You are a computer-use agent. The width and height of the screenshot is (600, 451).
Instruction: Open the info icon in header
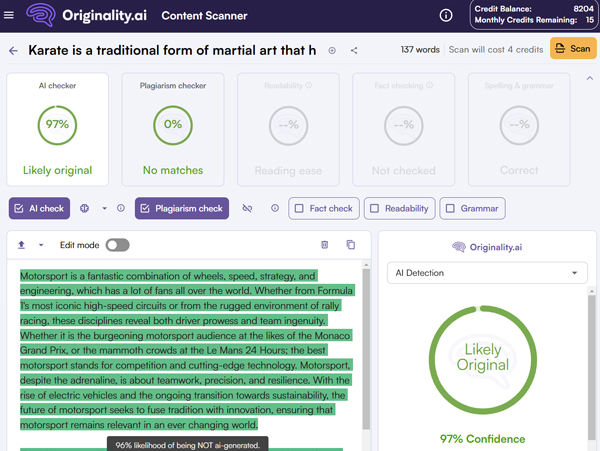tap(446, 16)
